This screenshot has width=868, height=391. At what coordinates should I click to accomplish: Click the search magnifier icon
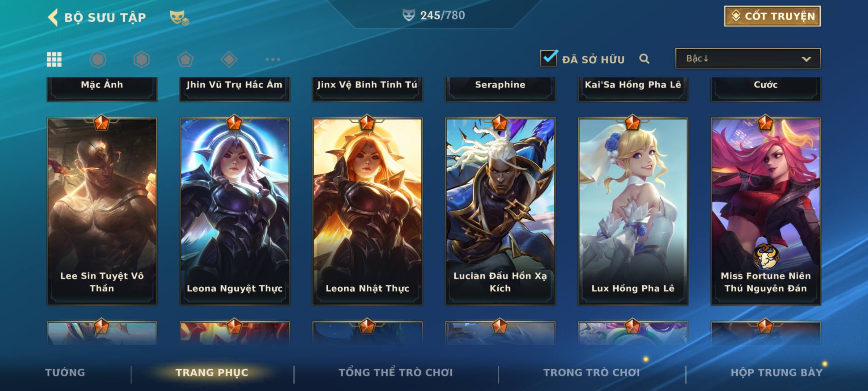(644, 59)
